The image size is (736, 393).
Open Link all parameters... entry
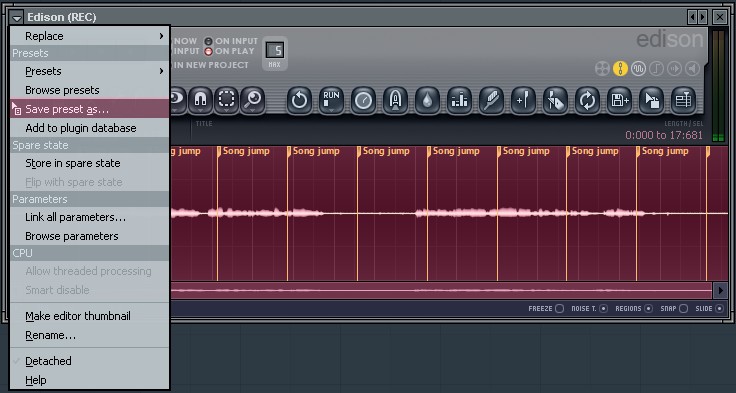(x=90, y=217)
